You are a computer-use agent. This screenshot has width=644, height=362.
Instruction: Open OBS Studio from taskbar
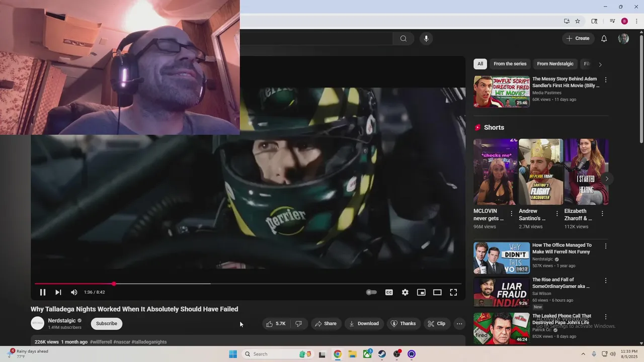[x=397, y=354]
